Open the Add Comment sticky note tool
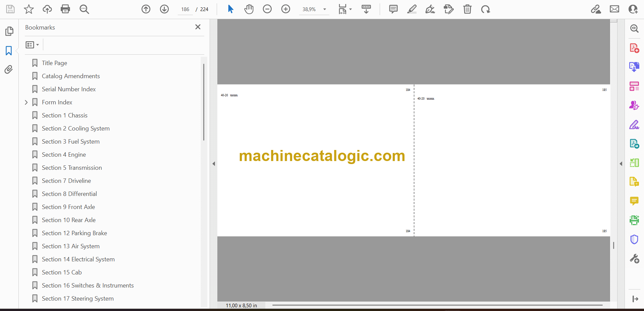 (x=393, y=9)
